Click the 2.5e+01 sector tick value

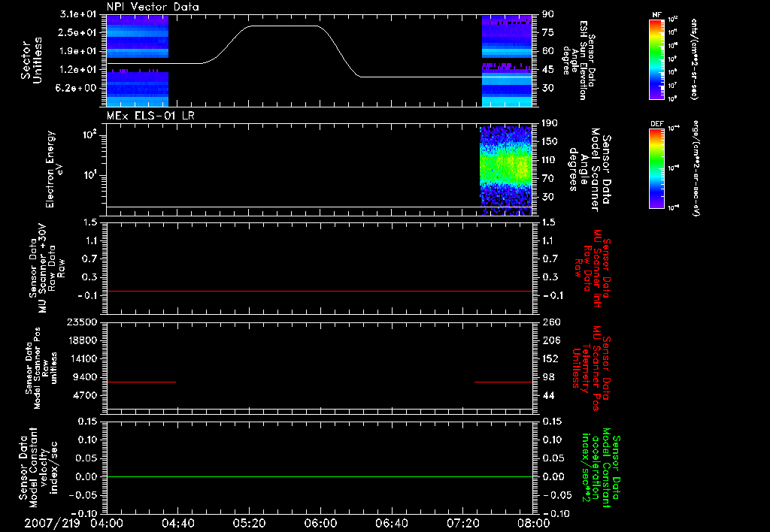click(78, 32)
